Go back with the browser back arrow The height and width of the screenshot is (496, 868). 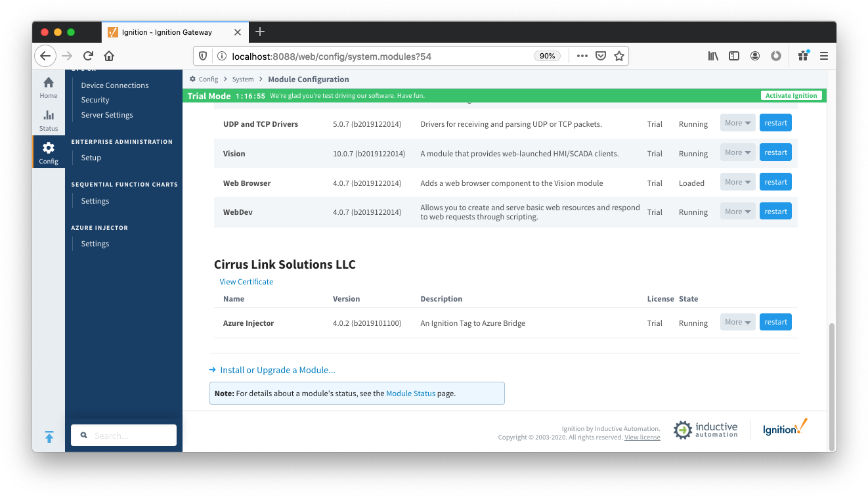(x=45, y=56)
